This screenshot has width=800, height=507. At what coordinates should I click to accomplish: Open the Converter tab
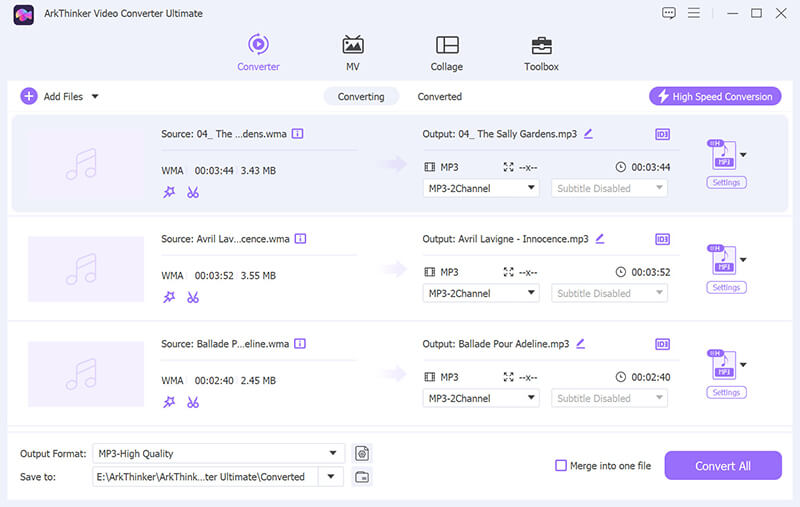click(x=258, y=53)
